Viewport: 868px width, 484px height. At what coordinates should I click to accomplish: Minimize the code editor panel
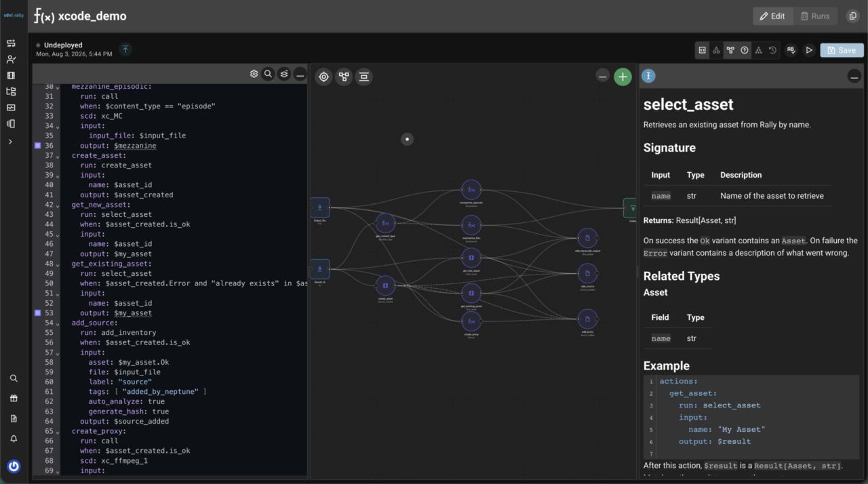click(300, 75)
